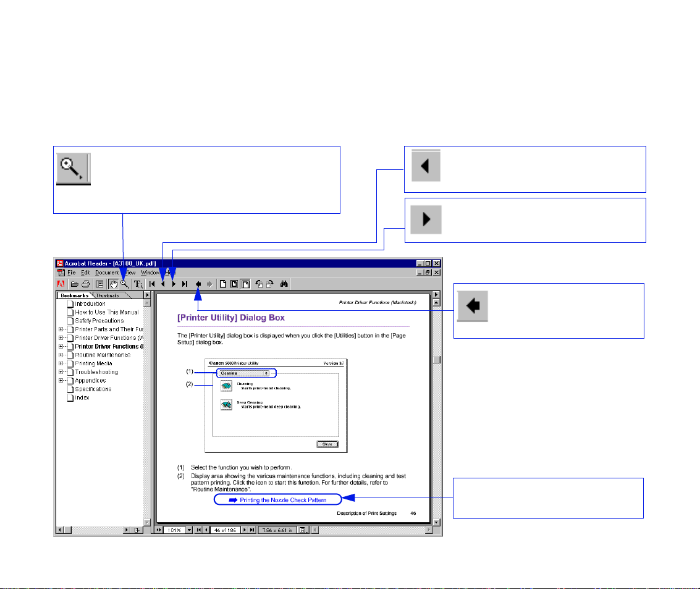This screenshot has height=589, width=700.
Task: Go to the next page in toolbar
Action: click(x=174, y=284)
